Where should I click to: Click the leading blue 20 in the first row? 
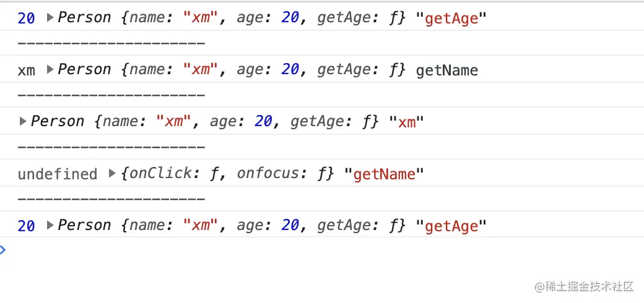pyautogui.click(x=26, y=19)
